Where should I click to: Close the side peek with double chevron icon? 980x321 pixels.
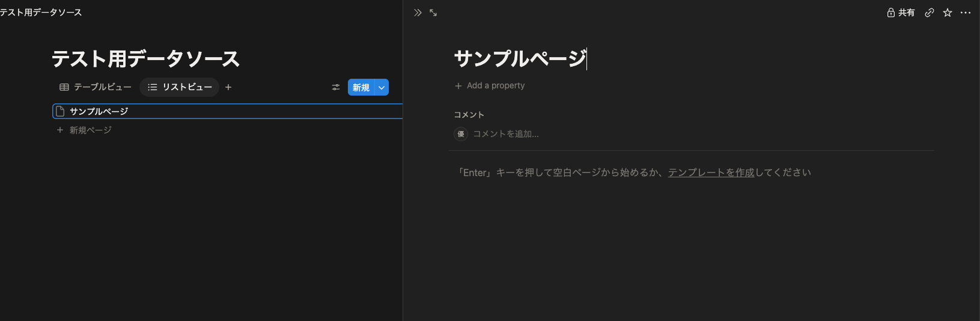[418, 13]
